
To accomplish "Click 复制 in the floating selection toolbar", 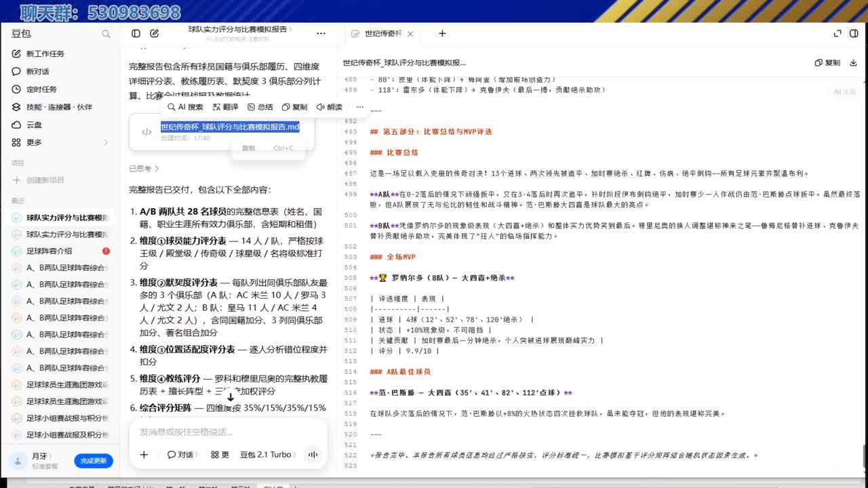I will click(x=295, y=107).
